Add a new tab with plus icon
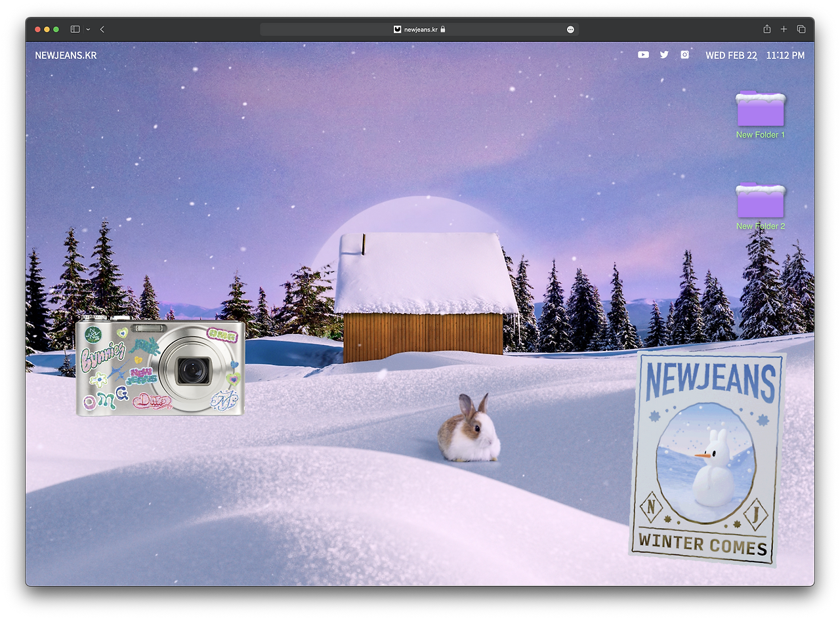This screenshot has height=620, width=840. tap(784, 30)
